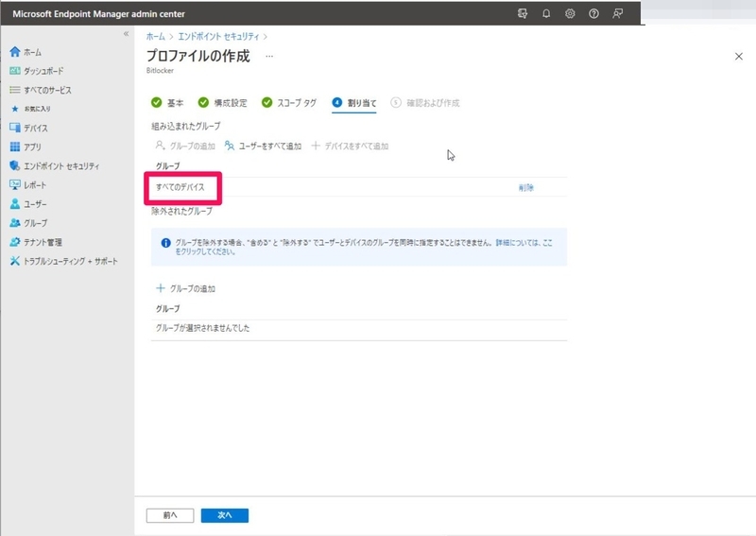Open the Cloud Shell/directory icon in header
This screenshot has height=536, width=756.
[523, 13]
